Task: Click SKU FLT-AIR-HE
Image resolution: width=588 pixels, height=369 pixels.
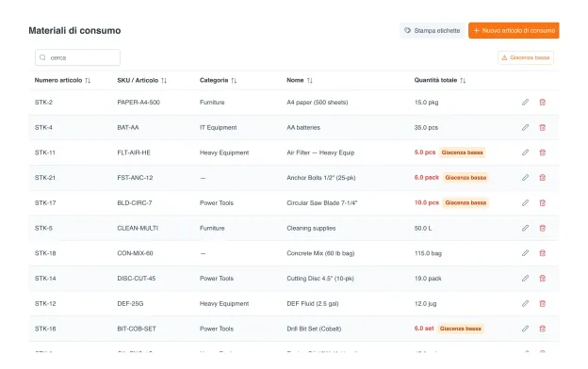Action: tap(134, 152)
